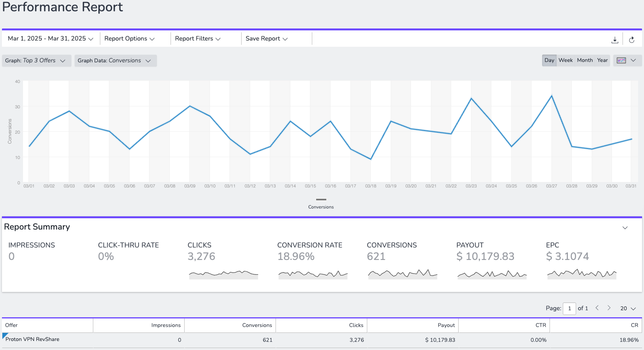The width and height of the screenshot is (644, 350).
Task: Click the download report icon
Action: pos(615,40)
